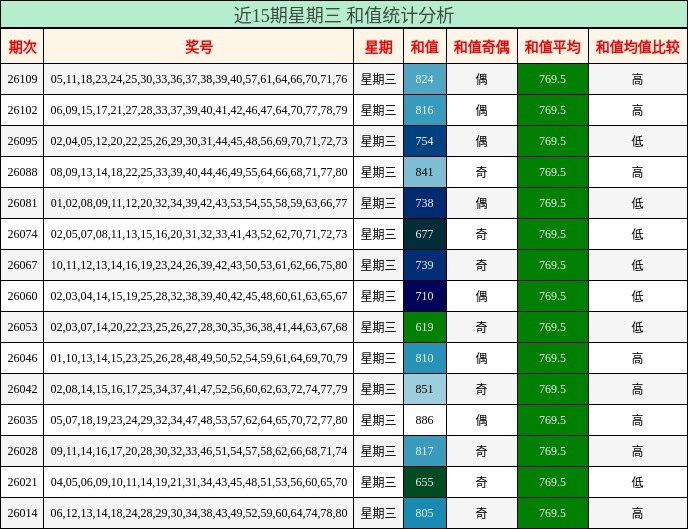Click the 奇 parity cell in row 26088

482,172
